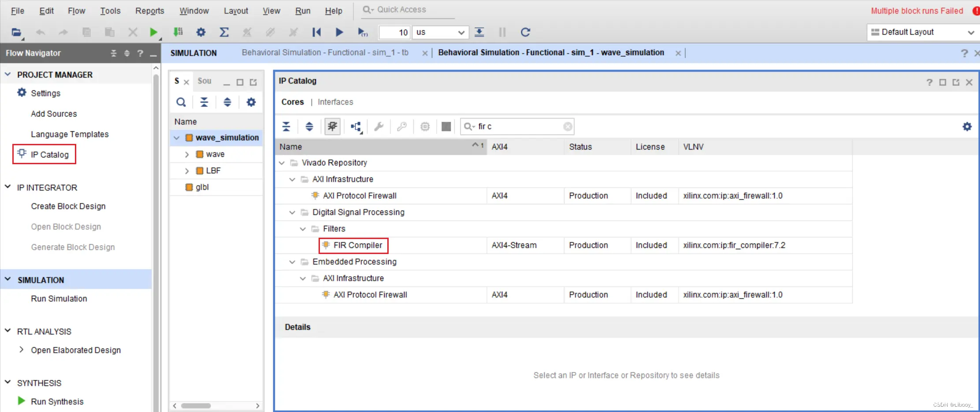
Task: Open Scope panel settings gear
Action: tap(251, 102)
